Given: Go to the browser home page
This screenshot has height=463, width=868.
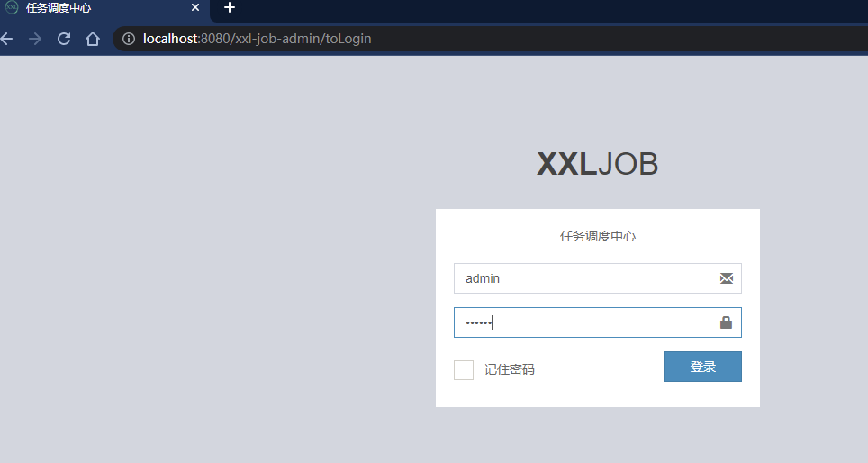Looking at the screenshot, I should [x=92, y=39].
